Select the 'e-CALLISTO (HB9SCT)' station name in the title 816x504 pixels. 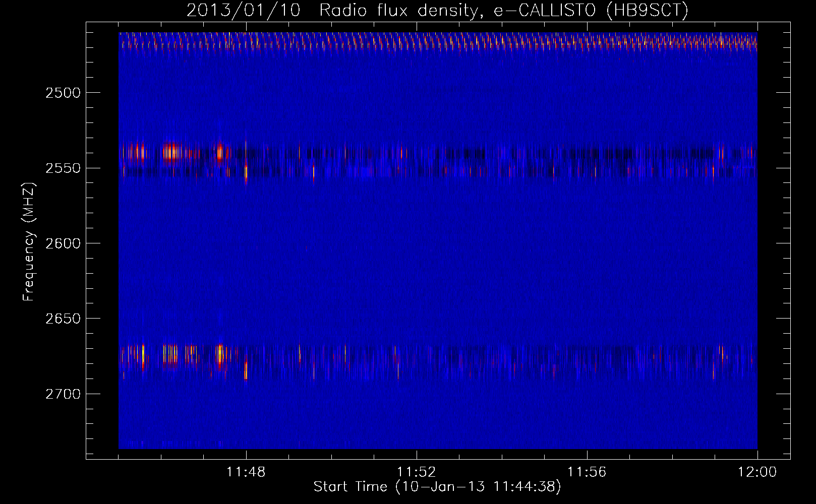pyautogui.click(x=591, y=10)
